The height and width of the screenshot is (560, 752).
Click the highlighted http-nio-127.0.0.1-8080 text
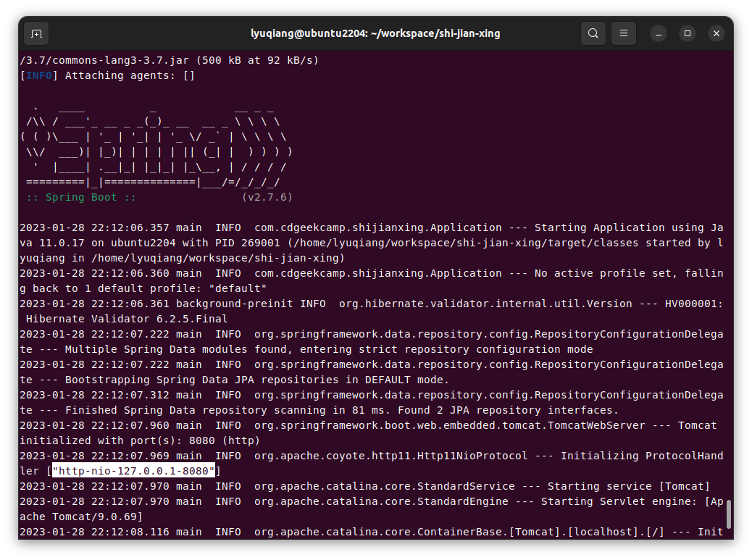pyautogui.click(x=134, y=471)
